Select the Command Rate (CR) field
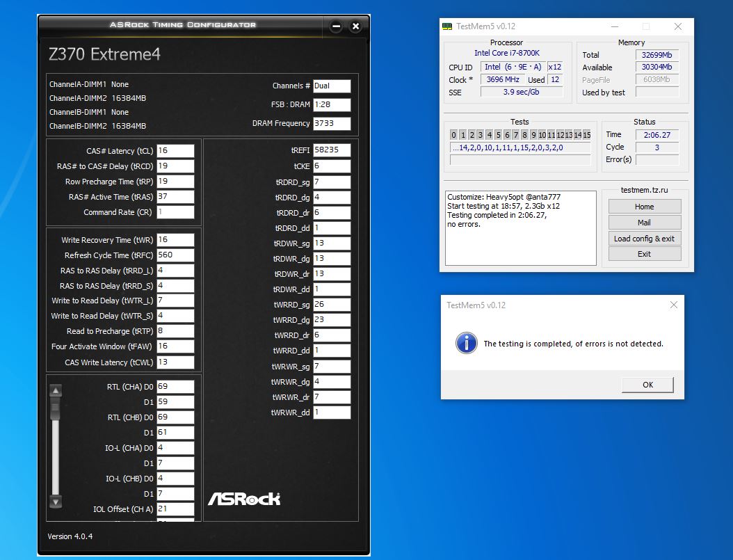 pyautogui.click(x=175, y=211)
